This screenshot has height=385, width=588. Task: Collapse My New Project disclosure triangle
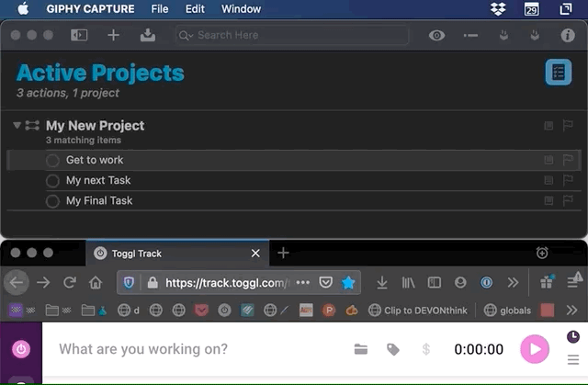[17, 125]
